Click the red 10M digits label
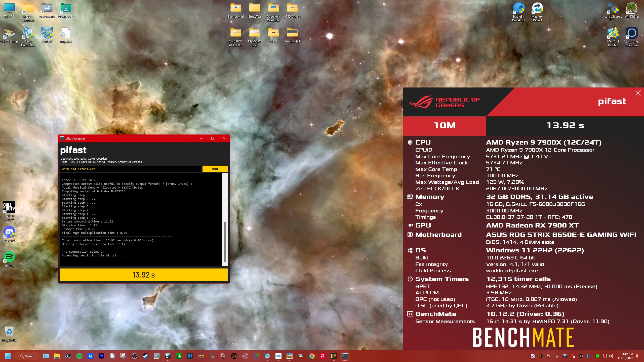This screenshot has width=644, height=362. tap(445, 125)
